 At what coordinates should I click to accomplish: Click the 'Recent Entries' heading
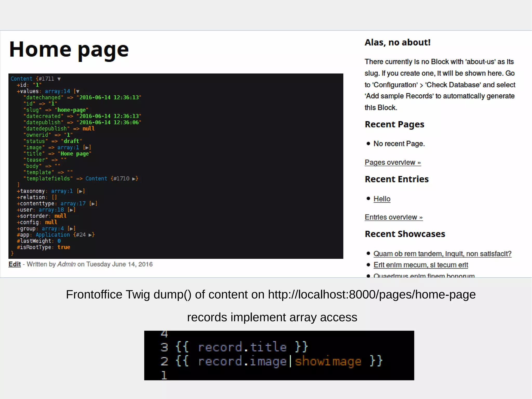(x=397, y=179)
